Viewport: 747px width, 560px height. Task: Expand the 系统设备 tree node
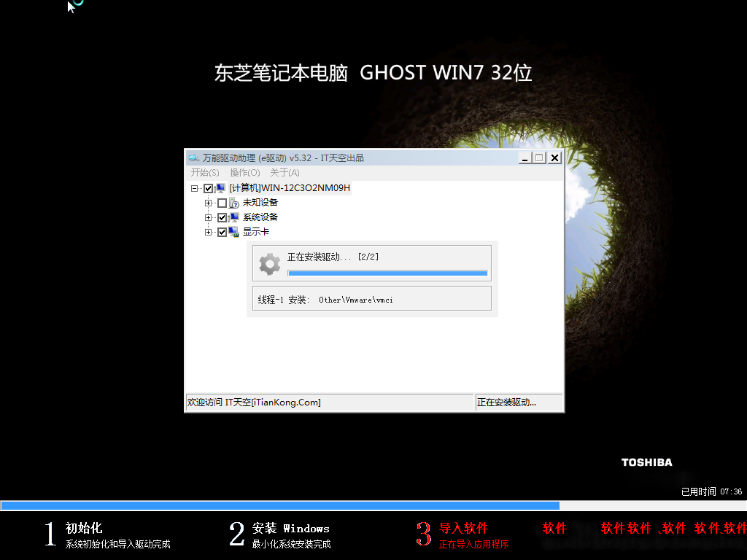209,217
